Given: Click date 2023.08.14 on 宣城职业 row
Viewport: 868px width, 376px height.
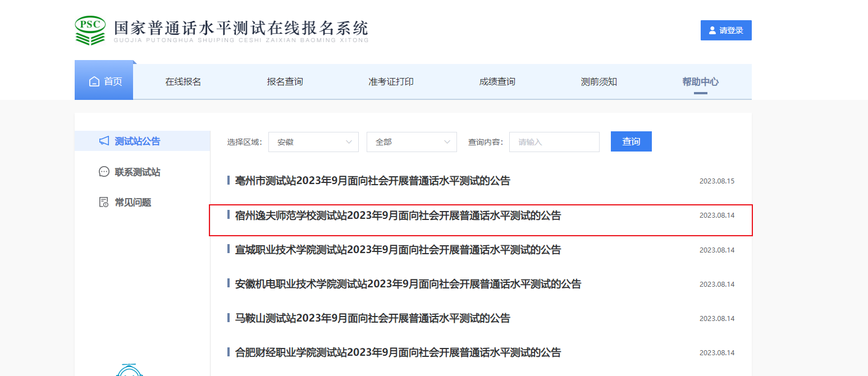Looking at the screenshot, I should (x=717, y=250).
